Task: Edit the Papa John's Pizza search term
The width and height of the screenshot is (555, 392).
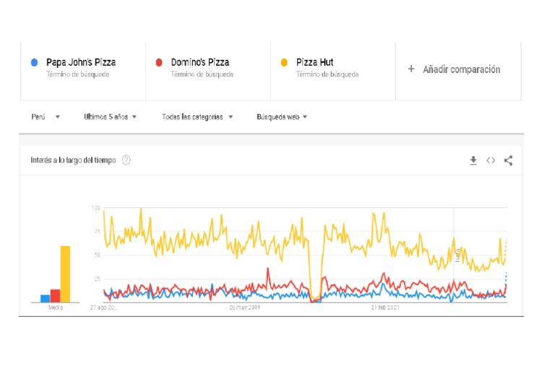Action: click(x=81, y=63)
